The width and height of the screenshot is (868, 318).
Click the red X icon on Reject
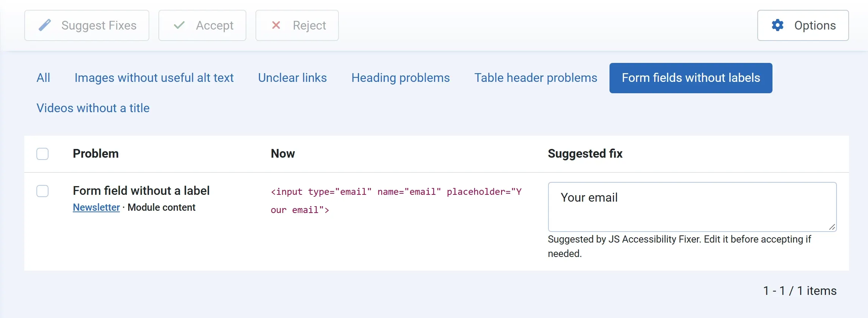point(276,25)
